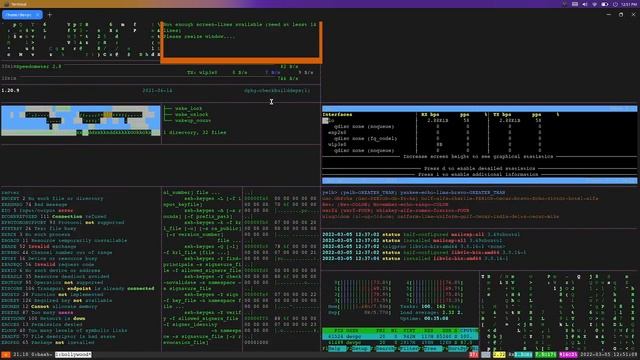Click the wakeup_count entry in tree output
The height and width of the screenshot is (360, 640).
click(x=193, y=121)
